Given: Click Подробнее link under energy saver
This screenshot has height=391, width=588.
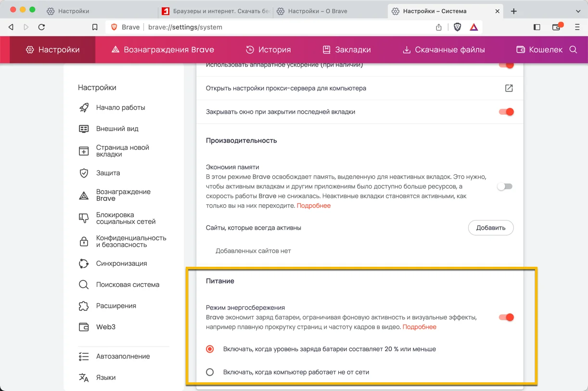Looking at the screenshot, I should (420, 327).
